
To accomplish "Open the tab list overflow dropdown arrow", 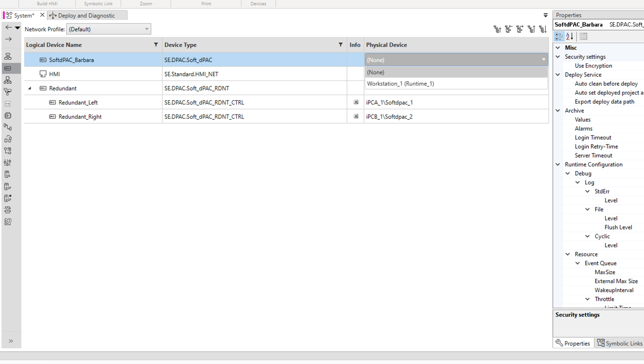I will coord(545,15).
